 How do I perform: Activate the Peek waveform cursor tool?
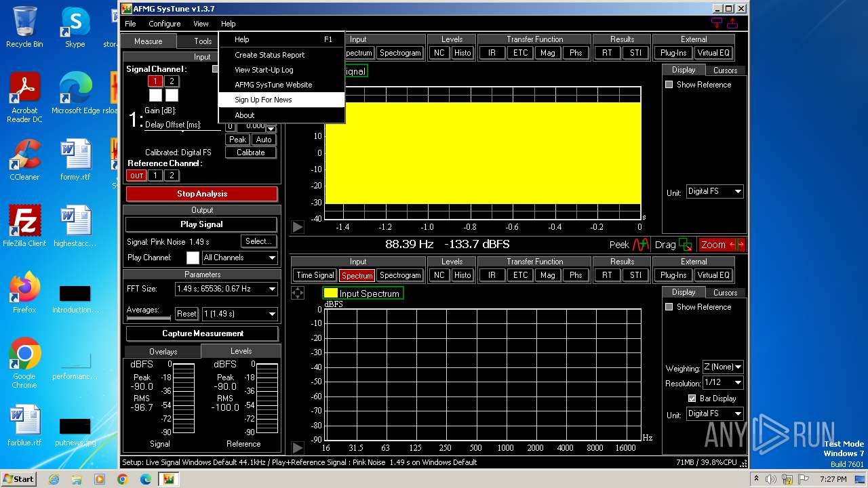pos(629,245)
